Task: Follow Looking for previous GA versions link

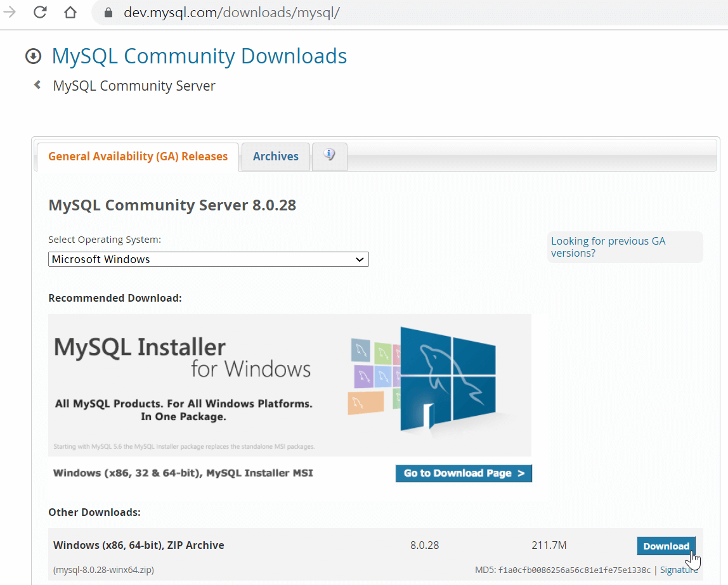Action: (608, 247)
